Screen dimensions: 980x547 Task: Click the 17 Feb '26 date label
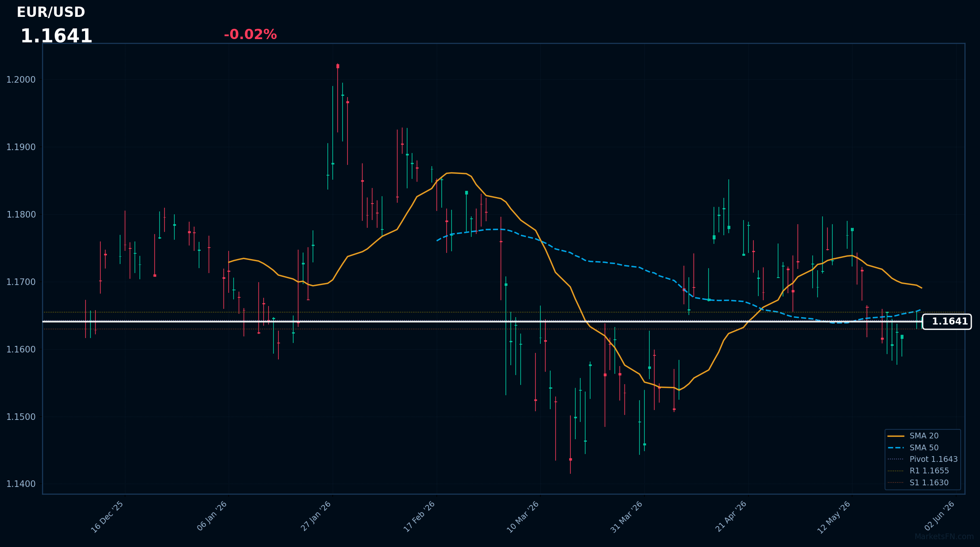419,517
